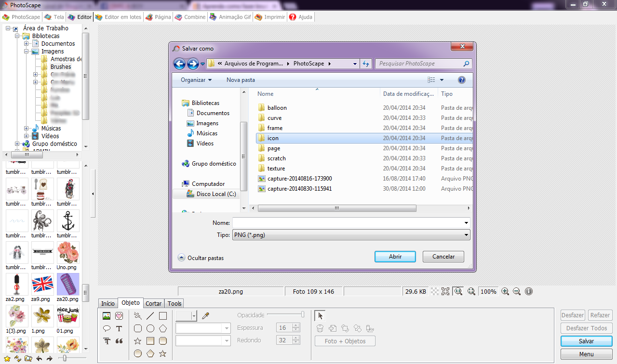This screenshot has width=617, height=364.
Task: Open the Organizar dropdown menu
Action: coord(196,80)
